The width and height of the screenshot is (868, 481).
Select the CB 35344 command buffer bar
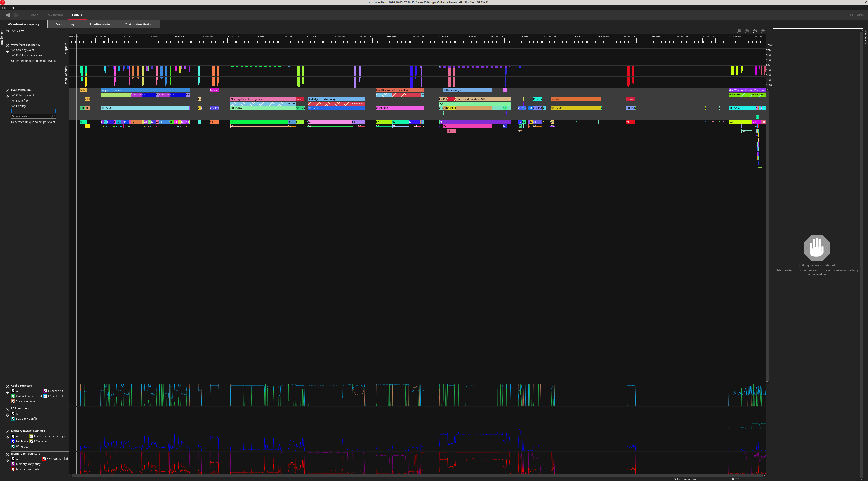[145, 108]
